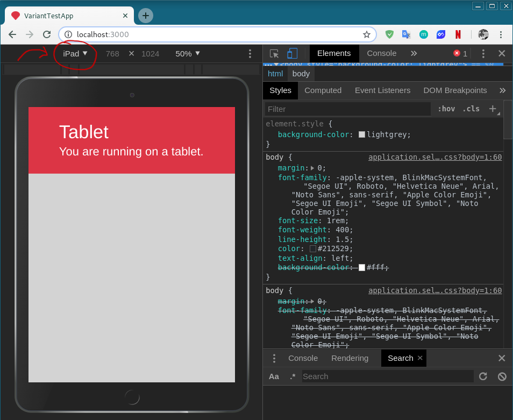This screenshot has width=513, height=420.
Task: Open DevTools three-dot customize menu
Action: pyautogui.click(x=483, y=54)
